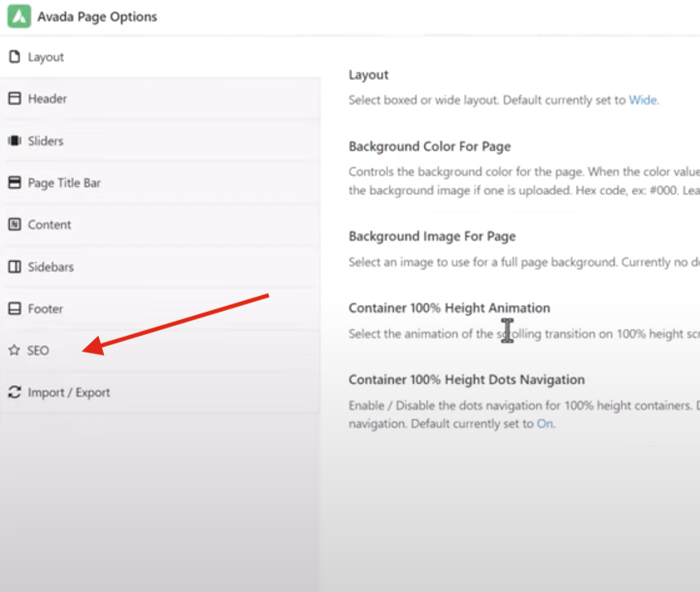Open the Layout tab
This screenshot has height=592, width=700.
tap(160, 57)
